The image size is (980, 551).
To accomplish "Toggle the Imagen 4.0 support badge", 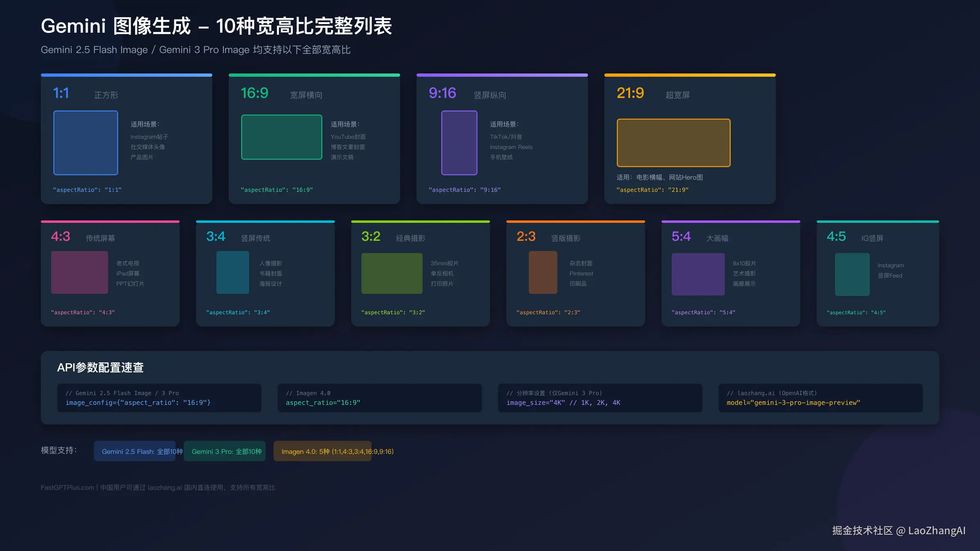I will (322, 451).
